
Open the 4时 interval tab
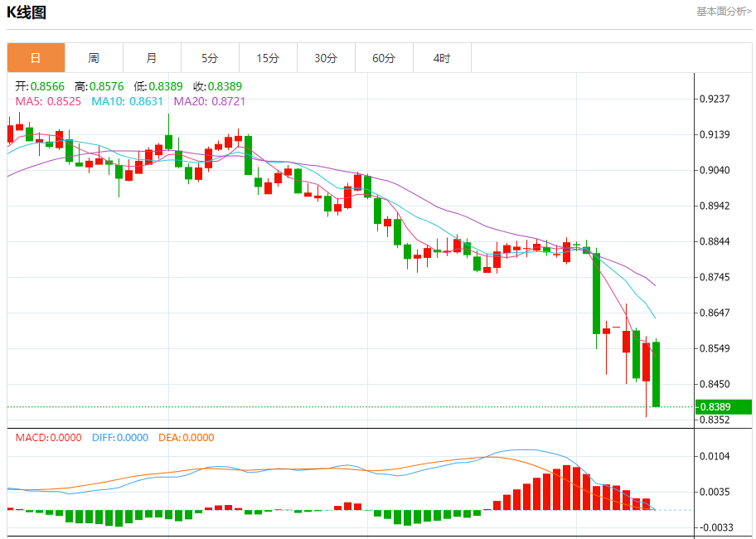pos(442,58)
